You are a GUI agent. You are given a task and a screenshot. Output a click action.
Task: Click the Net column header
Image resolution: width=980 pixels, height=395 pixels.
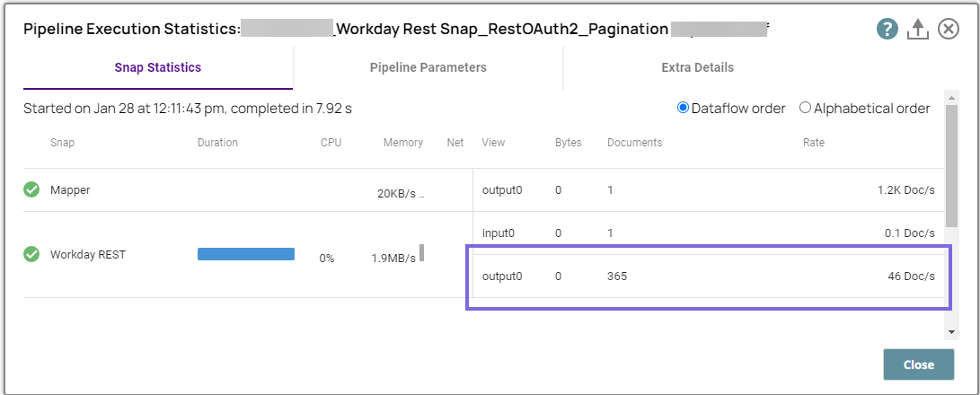coord(455,143)
